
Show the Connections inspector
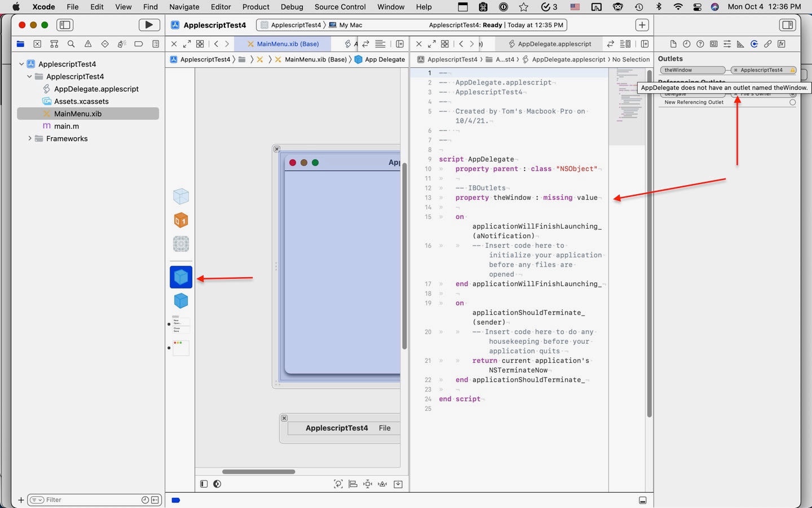[754, 44]
